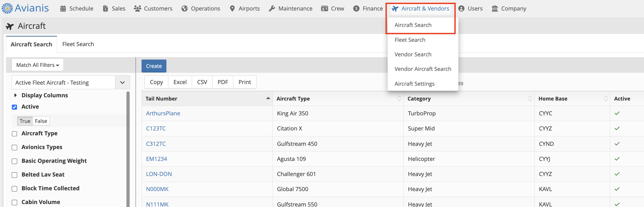The height and width of the screenshot is (207, 644).
Task: Click the Sales clipboard icon
Action: pos(106,9)
